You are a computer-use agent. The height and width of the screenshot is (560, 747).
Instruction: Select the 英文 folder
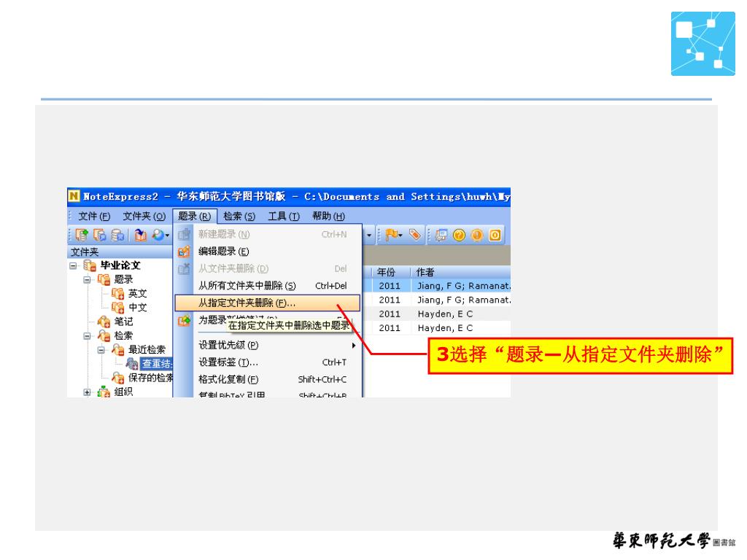138,293
